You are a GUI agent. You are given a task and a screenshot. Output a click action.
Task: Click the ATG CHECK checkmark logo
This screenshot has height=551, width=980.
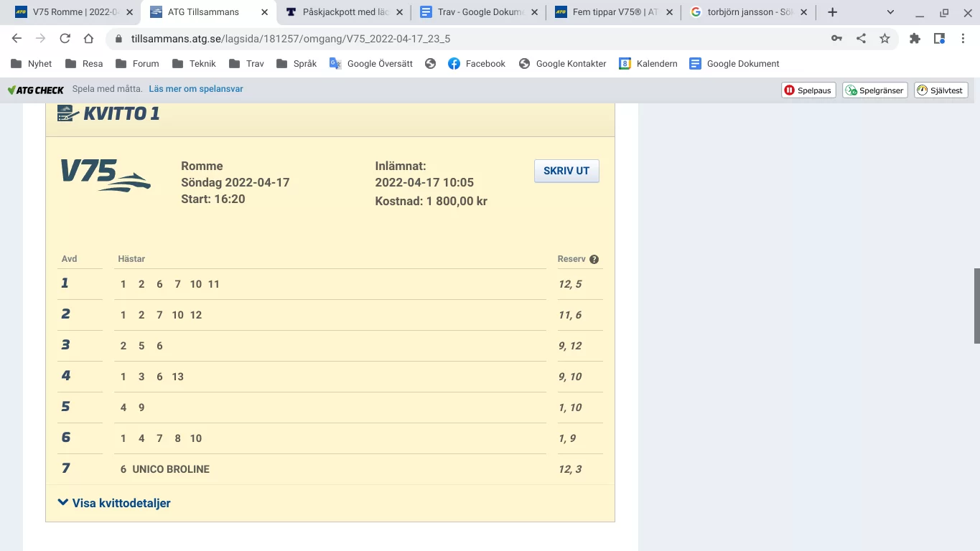point(12,89)
